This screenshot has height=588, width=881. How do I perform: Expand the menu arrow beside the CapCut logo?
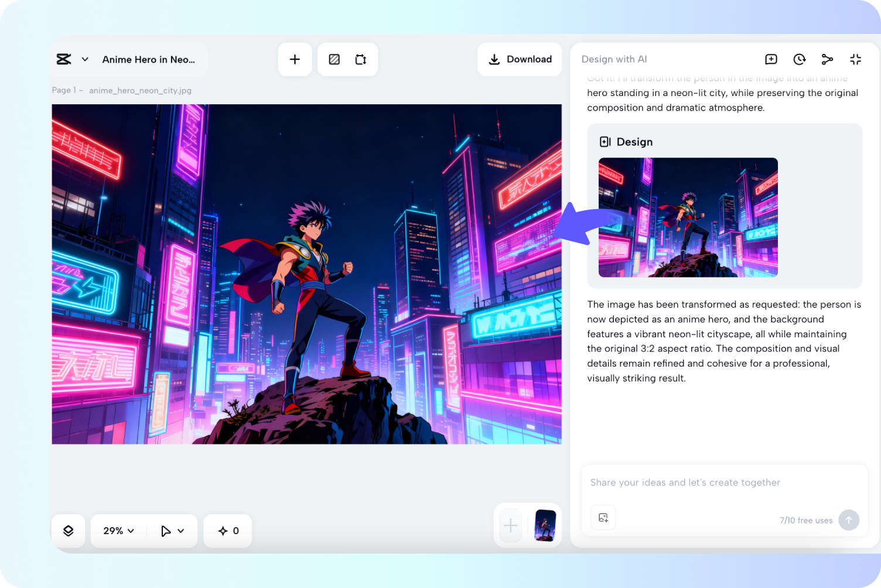tap(85, 59)
